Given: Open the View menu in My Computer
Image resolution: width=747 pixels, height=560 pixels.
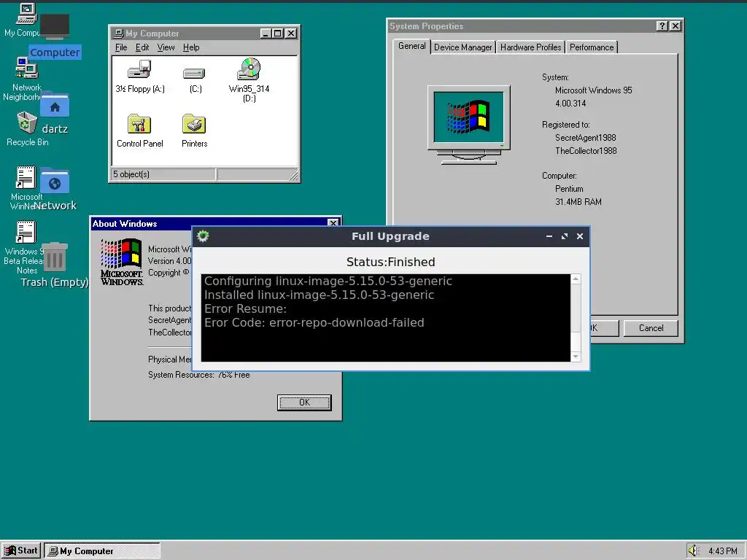Looking at the screenshot, I should (x=166, y=47).
